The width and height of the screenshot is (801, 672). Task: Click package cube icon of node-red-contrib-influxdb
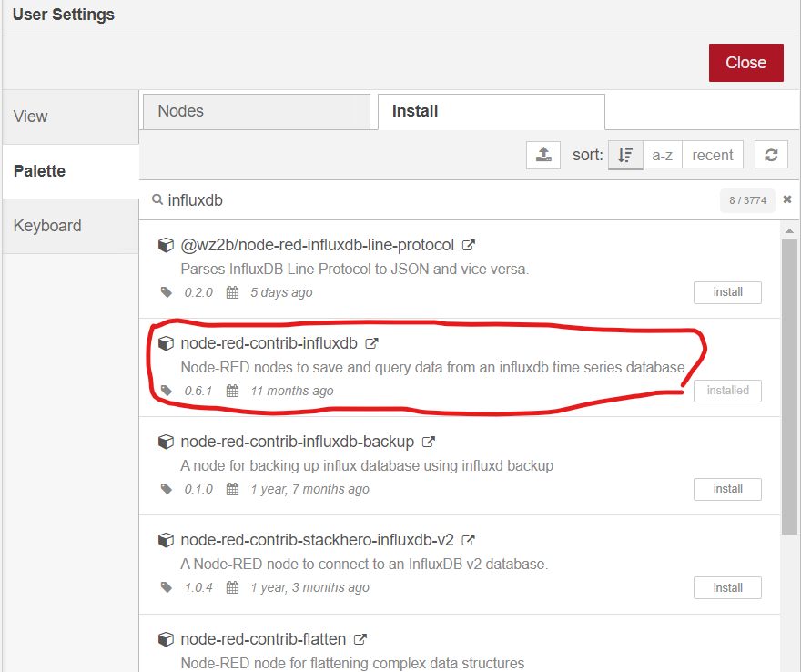(166, 343)
